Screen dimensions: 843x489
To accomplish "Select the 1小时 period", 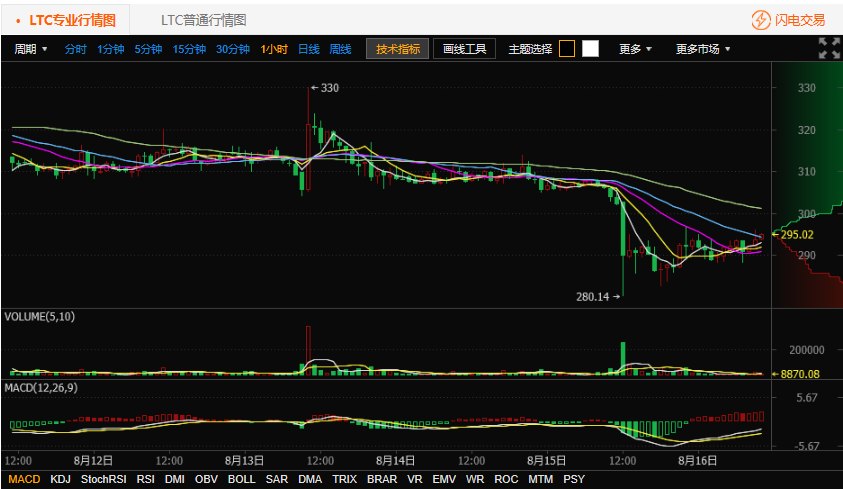I will [x=274, y=49].
